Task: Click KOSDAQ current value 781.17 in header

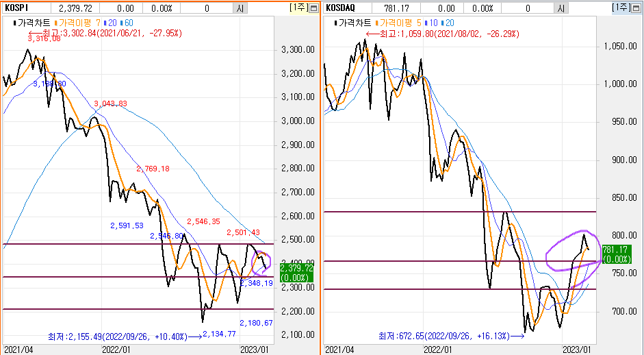Action: coord(396,8)
